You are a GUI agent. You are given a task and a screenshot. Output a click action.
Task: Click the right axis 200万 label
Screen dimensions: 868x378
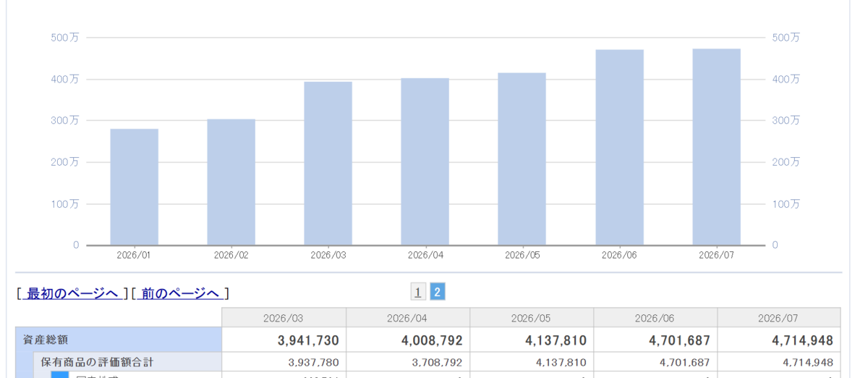pyautogui.click(x=786, y=162)
